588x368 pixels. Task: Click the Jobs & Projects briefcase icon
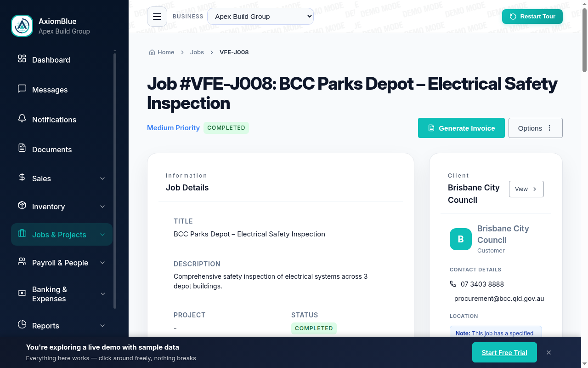[x=22, y=233]
